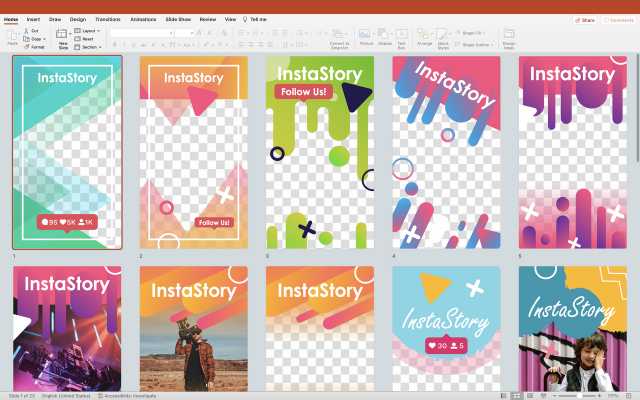Expand the Layout dropdown
The image size is (640, 400).
[x=88, y=31]
